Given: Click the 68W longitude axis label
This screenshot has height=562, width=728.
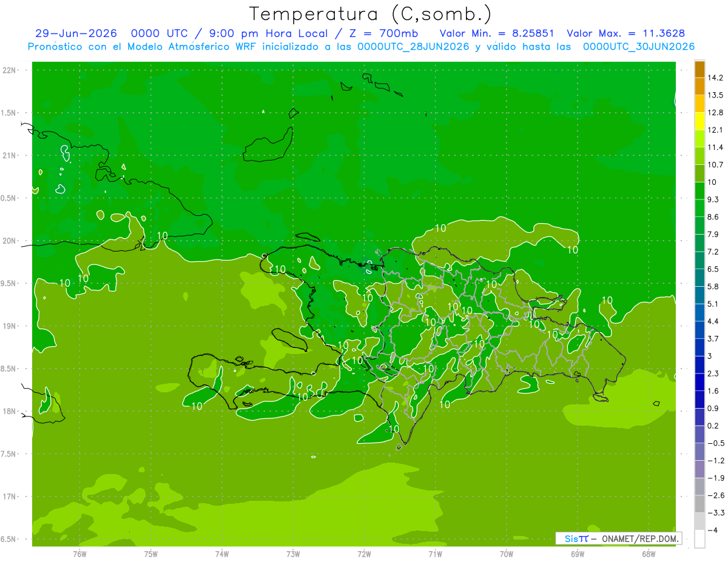Looking at the screenshot, I should pyautogui.click(x=649, y=554).
